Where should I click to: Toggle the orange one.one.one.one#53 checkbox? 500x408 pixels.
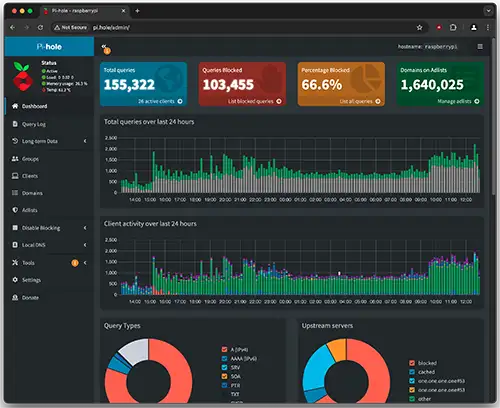pos(412,390)
